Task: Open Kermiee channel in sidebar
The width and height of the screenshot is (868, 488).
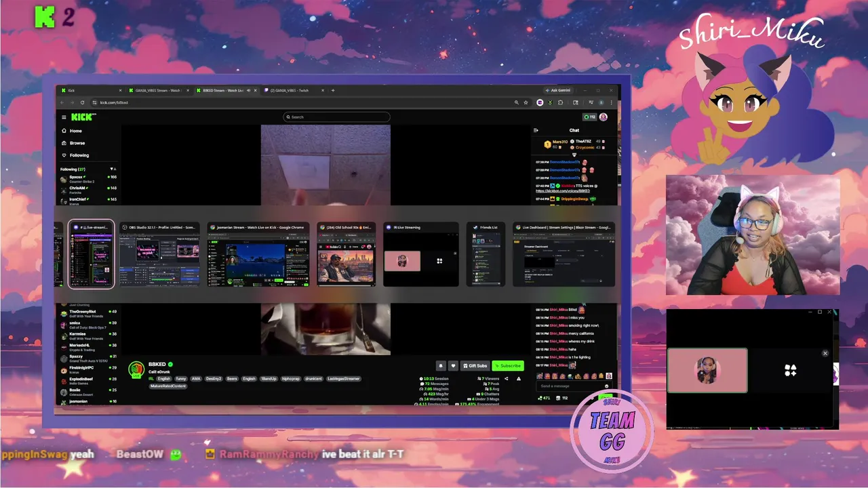Action: point(88,335)
